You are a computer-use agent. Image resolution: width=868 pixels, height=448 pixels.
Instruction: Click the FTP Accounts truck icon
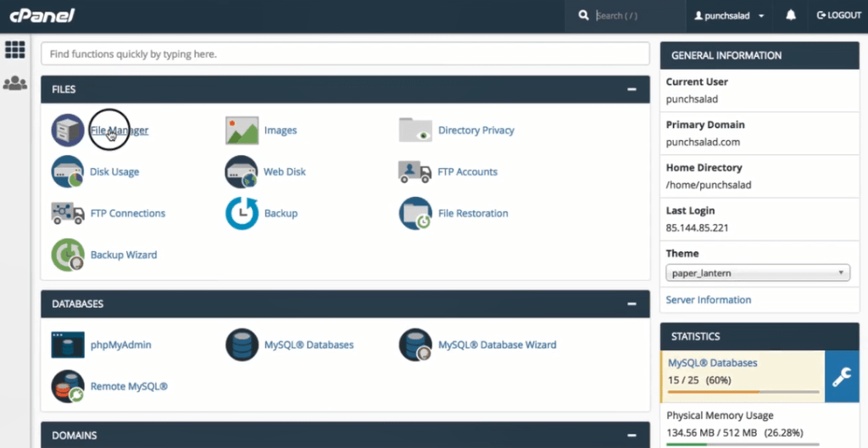click(x=415, y=172)
